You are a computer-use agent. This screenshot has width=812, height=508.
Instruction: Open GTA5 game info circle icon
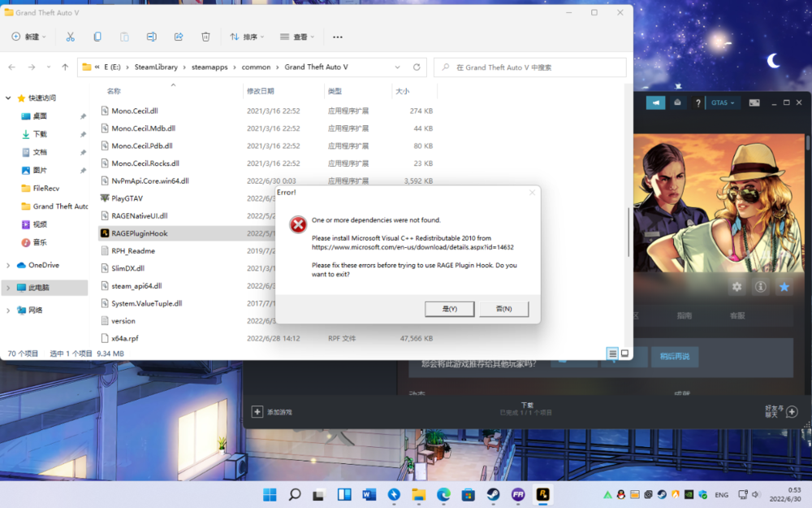[760, 287]
